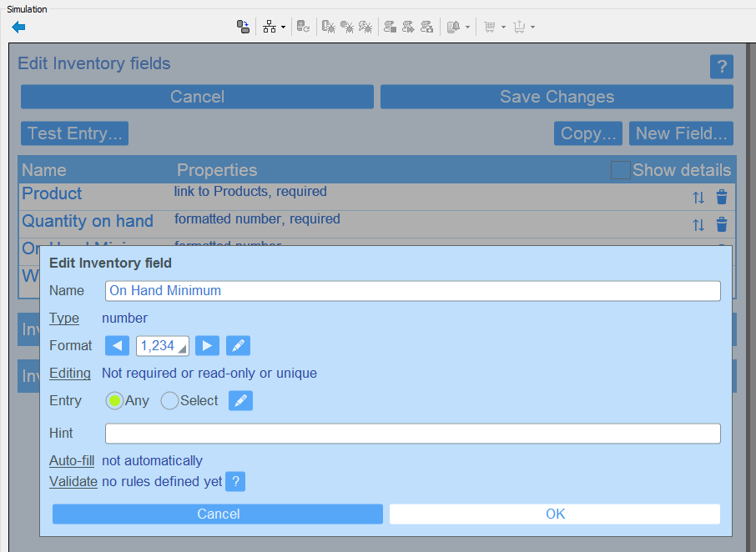Expand network icon dropdown arrow in toolbar
This screenshot has height=552, width=756.
pyautogui.click(x=284, y=28)
